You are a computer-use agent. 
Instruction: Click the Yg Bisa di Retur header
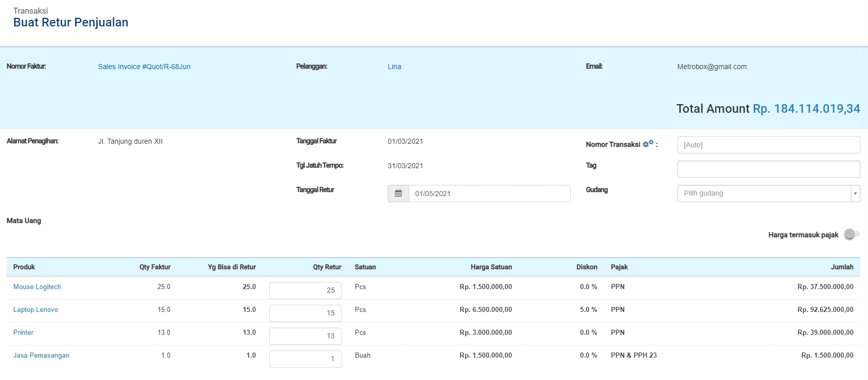pyautogui.click(x=232, y=267)
